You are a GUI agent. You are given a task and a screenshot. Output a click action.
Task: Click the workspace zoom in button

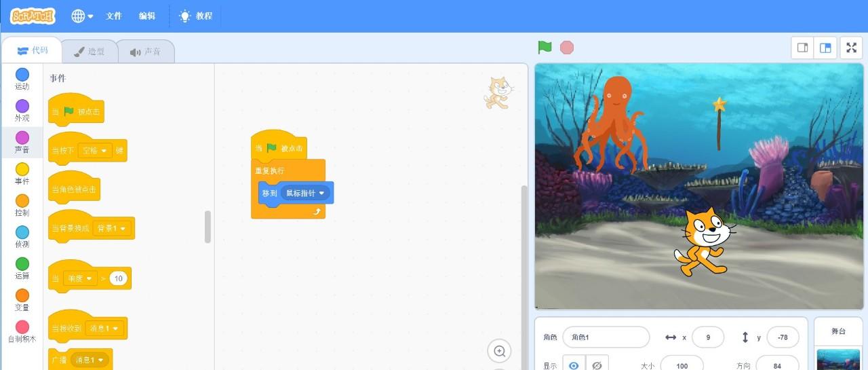click(499, 351)
